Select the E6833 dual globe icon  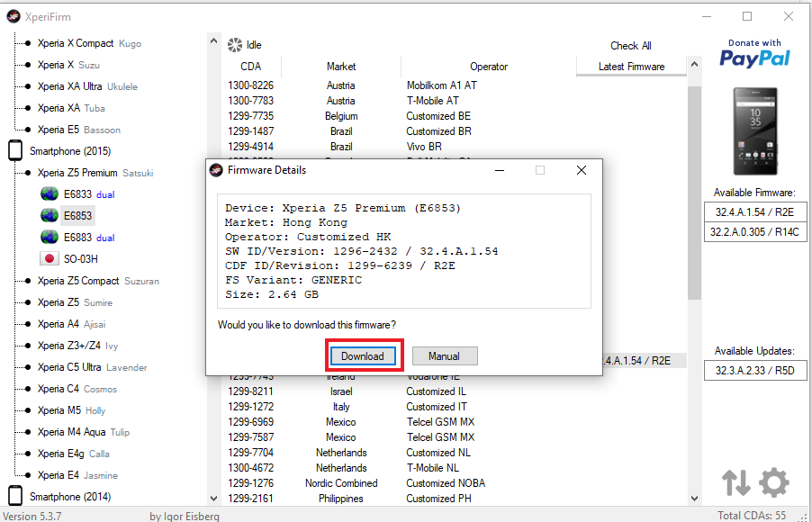pyautogui.click(x=50, y=194)
